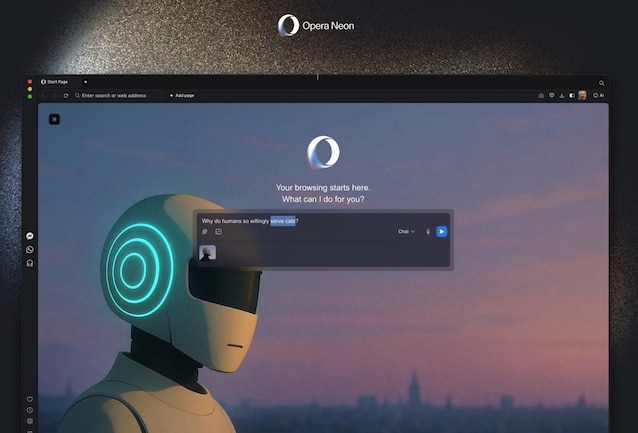Open the history clock icon in sidebar
Image resolution: width=638 pixels, height=433 pixels.
(30, 410)
